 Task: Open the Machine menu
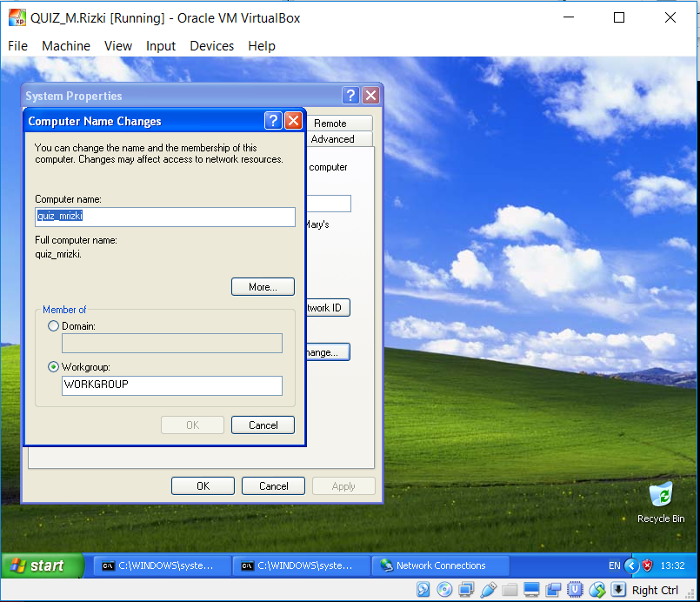click(x=66, y=46)
